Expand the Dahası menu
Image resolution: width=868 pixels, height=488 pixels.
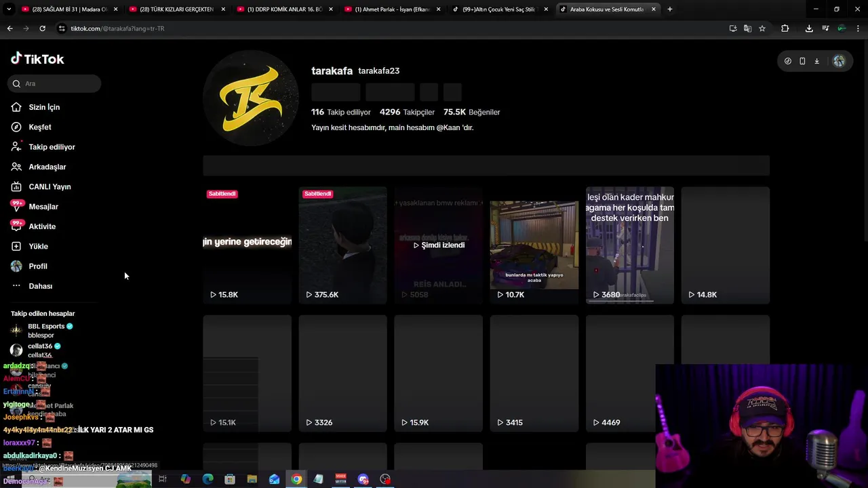click(x=40, y=286)
